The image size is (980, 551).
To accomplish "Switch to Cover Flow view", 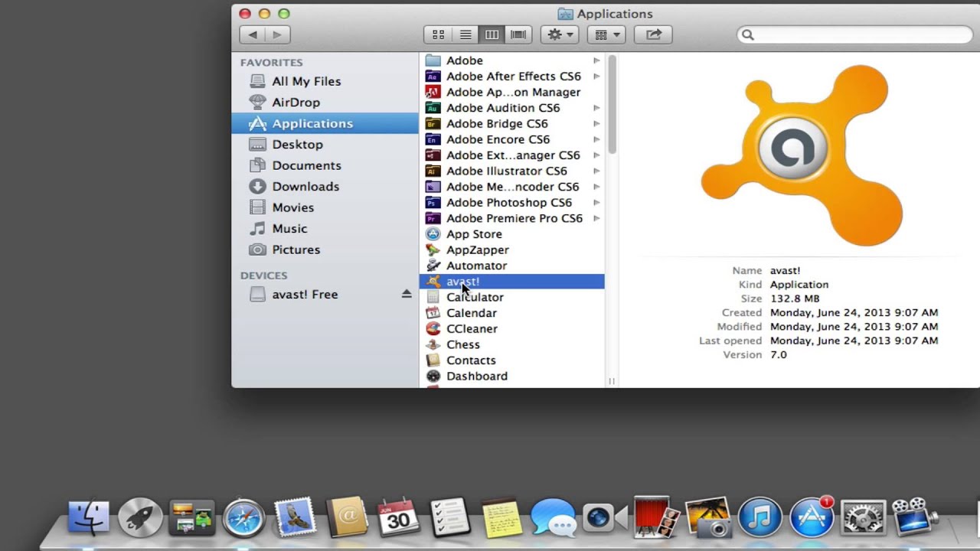I will 518,34.
